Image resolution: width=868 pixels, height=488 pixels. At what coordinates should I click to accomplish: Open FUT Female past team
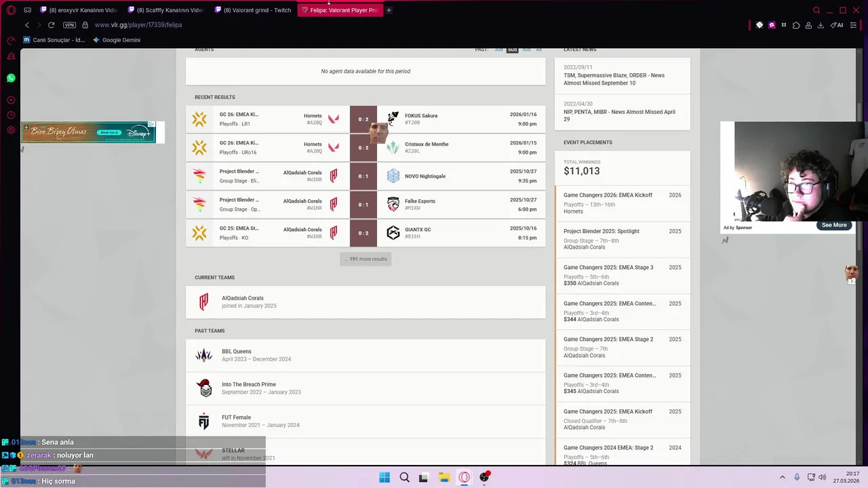[x=366, y=421]
